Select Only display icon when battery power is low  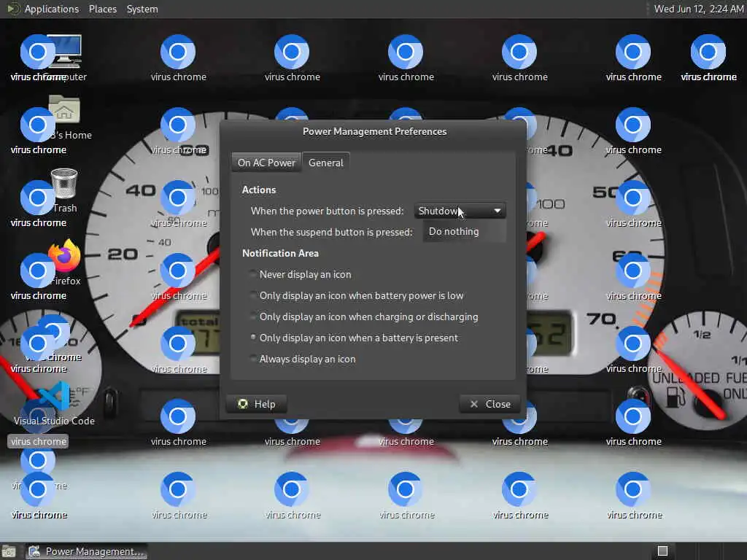click(x=356, y=295)
